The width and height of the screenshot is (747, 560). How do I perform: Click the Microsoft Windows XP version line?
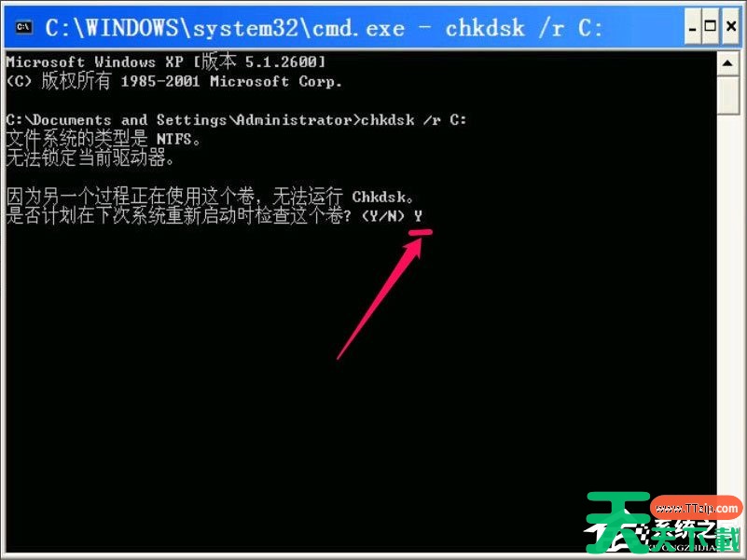point(166,61)
